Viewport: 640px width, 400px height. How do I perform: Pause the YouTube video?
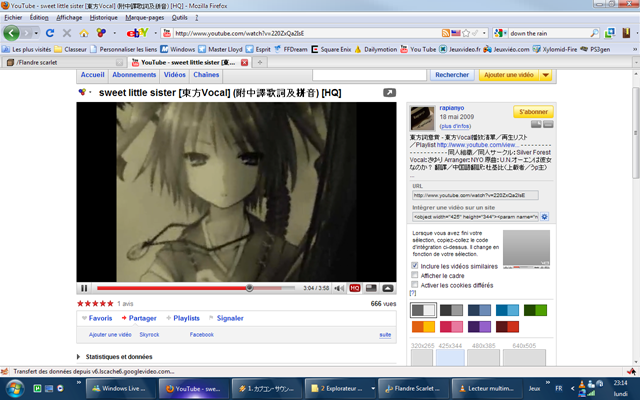click(x=84, y=288)
